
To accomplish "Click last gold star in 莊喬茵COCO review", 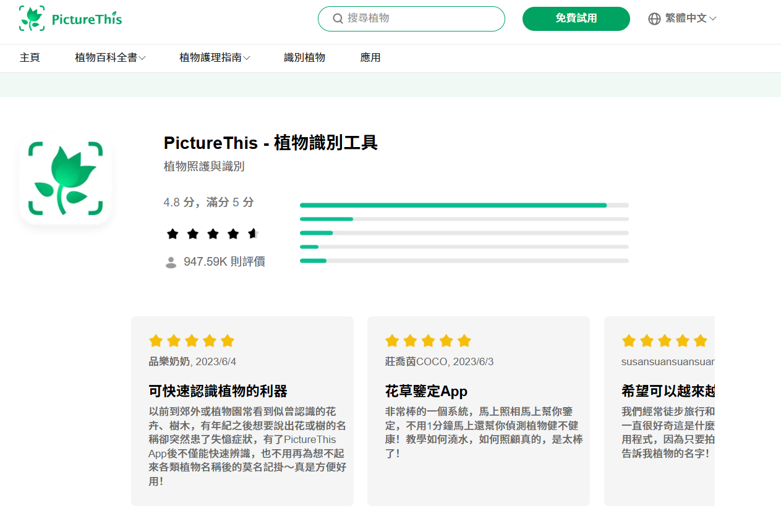I will 464,340.
